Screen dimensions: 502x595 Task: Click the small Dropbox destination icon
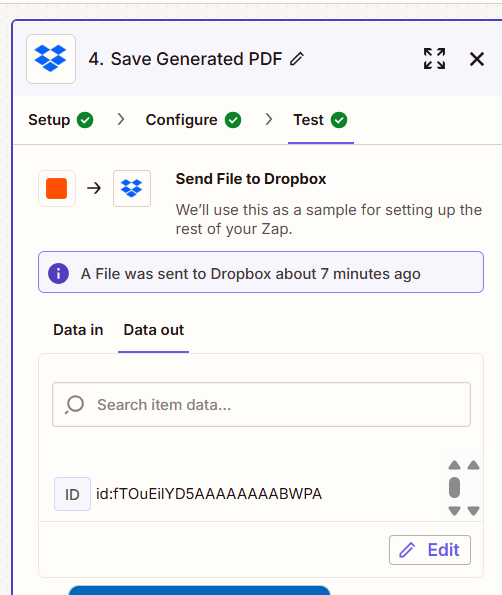click(132, 188)
